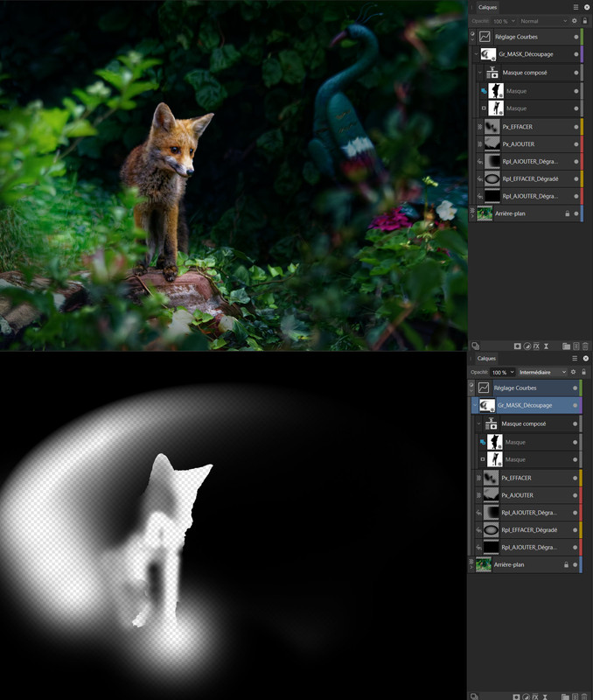The height and width of the screenshot is (700, 593).
Task: Hide Arrière-plan layer in lower panel
Action: pyautogui.click(x=576, y=564)
